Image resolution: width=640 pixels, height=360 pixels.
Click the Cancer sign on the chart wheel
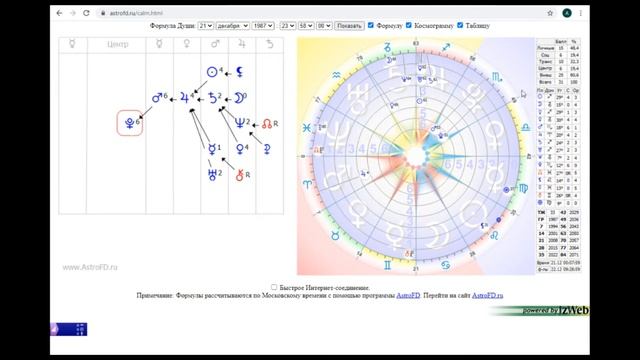click(x=445, y=265)
